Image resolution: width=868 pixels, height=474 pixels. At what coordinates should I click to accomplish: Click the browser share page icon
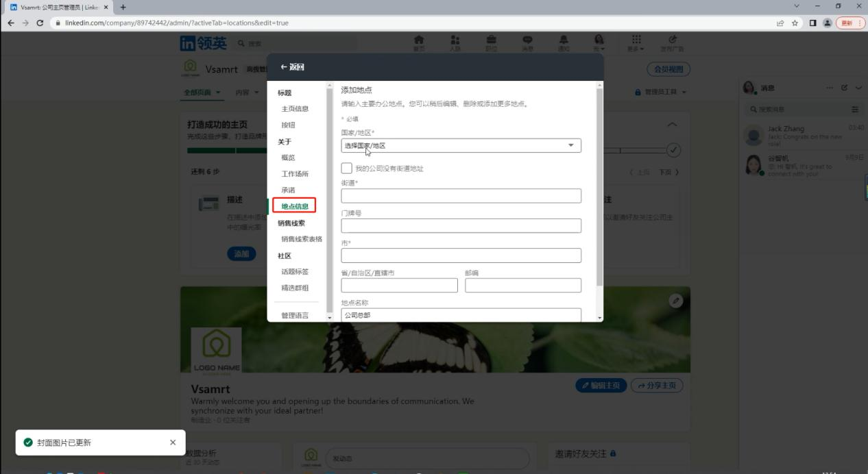tap(780, 23)
